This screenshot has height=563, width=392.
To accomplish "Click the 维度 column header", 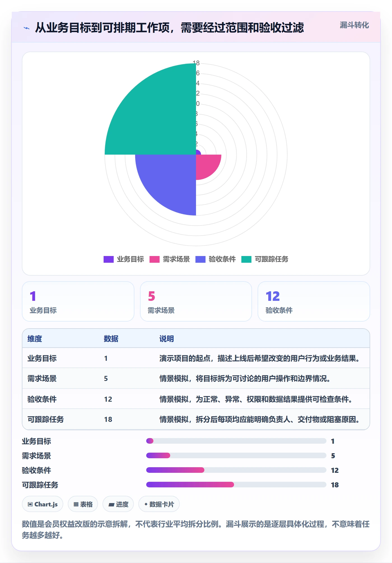I will click(35, 339).
